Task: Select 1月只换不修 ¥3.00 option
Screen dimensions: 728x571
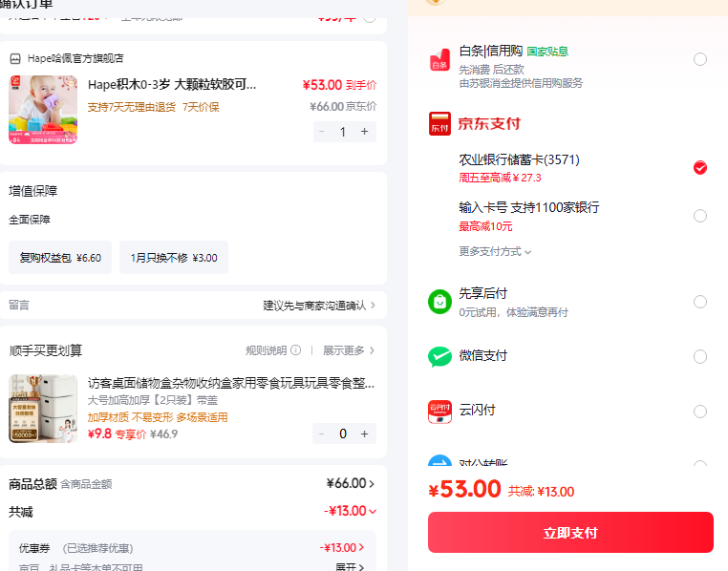Action: (x=174, y=258)
